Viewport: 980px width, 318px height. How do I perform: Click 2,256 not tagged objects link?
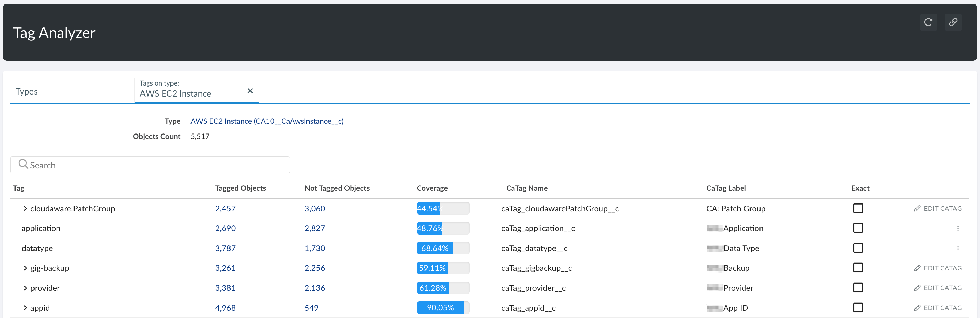[315, 268]
